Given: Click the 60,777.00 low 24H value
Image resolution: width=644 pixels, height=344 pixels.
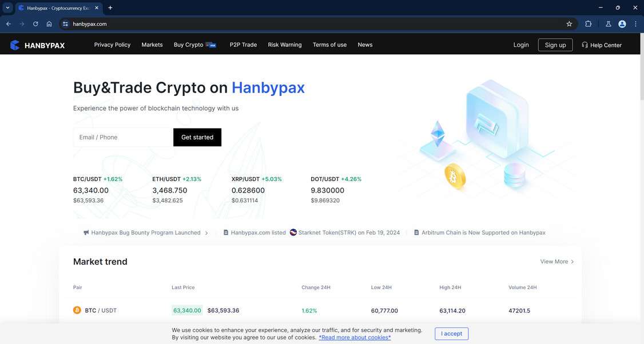Looking at the screenshot, I should [x=384, y=311].
